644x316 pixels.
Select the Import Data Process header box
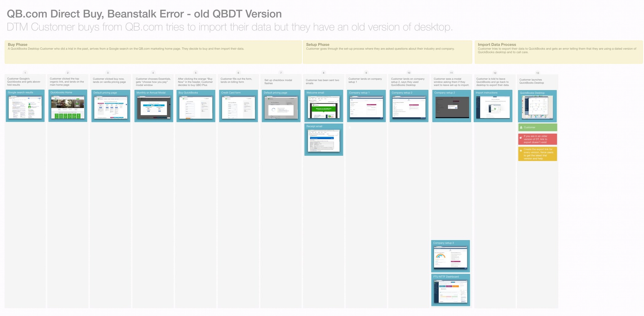click(x=558, y=52)
